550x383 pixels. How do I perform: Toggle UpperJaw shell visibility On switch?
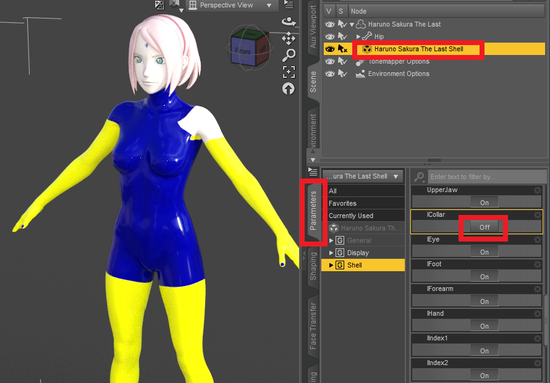point(484,202)
